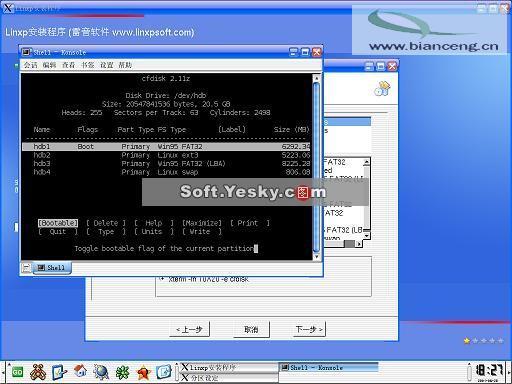Select the Quit option in cfdisk

pyautogui.click(x=58, y=232)
